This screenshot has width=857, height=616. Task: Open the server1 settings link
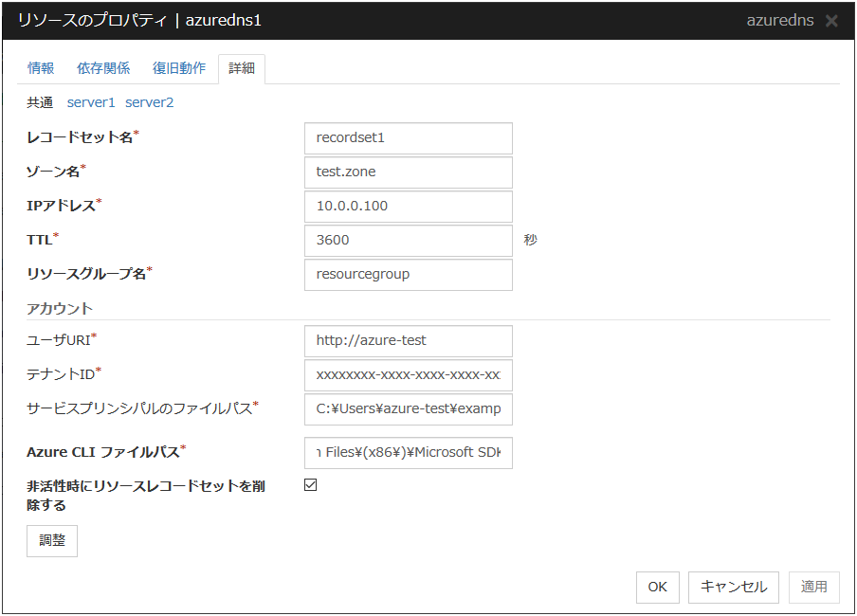pyautogui.click(x=91, y=102)
